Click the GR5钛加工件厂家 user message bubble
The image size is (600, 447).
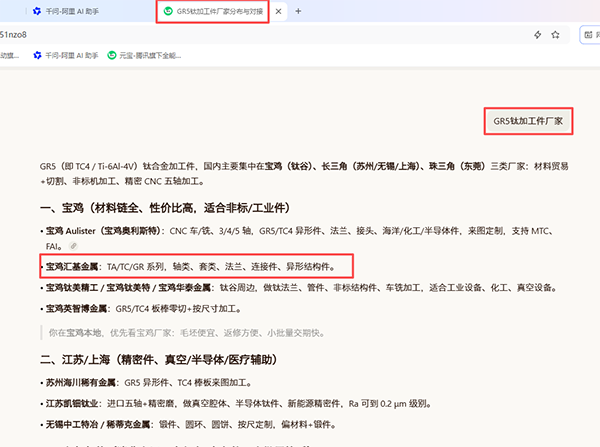tap(528, 121)
